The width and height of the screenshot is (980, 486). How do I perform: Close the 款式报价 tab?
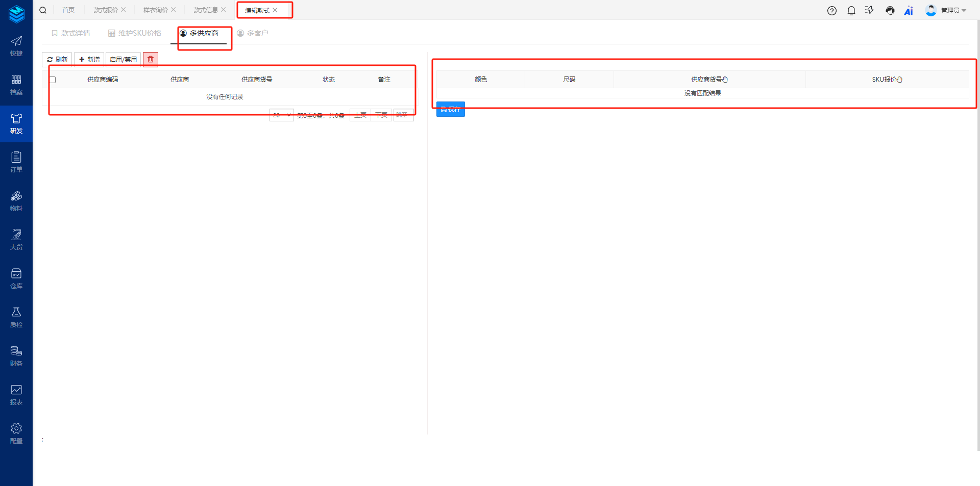[124, 10]
